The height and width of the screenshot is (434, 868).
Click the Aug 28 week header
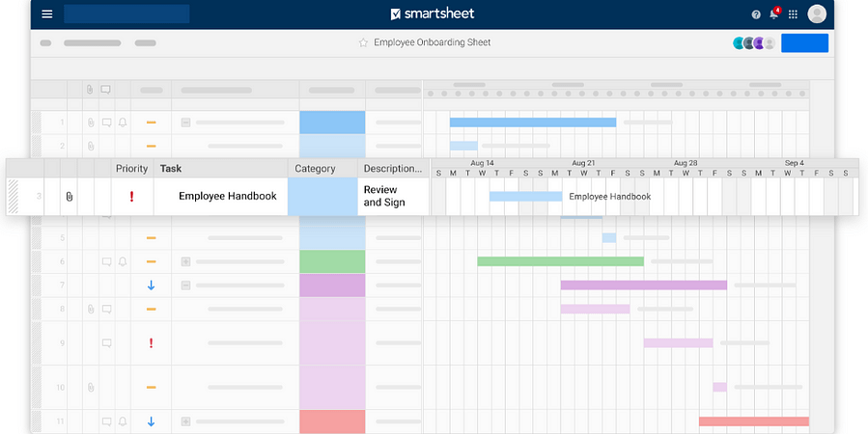[686, 163]
